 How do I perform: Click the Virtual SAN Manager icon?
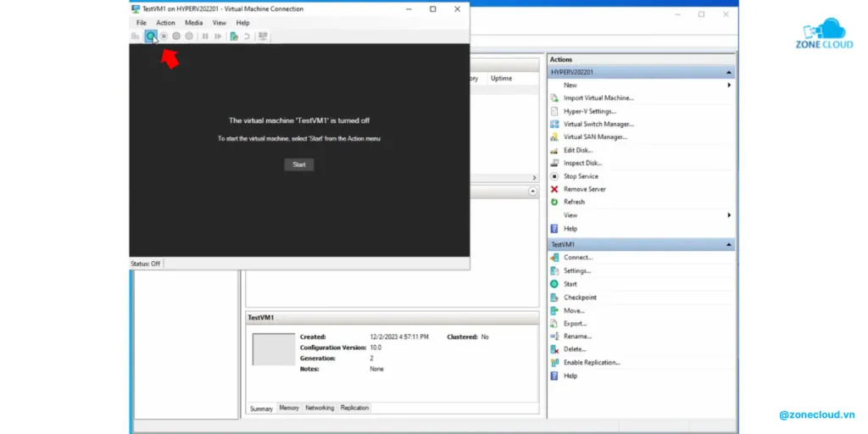tap(554, 136)
